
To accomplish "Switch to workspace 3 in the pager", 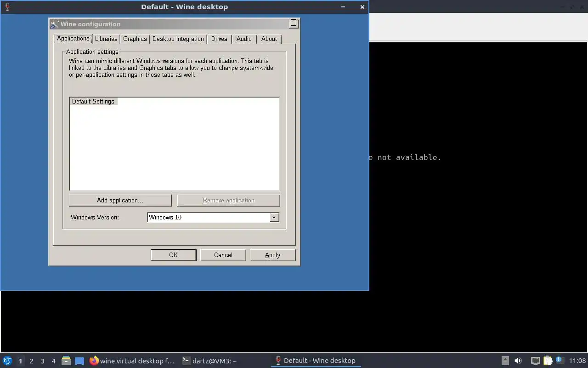I will [42, 361].
